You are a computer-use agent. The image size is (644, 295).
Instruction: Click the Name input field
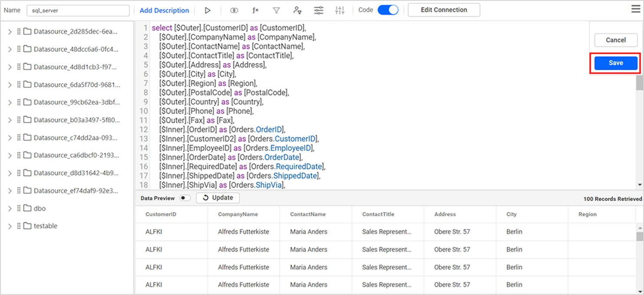(78, 10)
